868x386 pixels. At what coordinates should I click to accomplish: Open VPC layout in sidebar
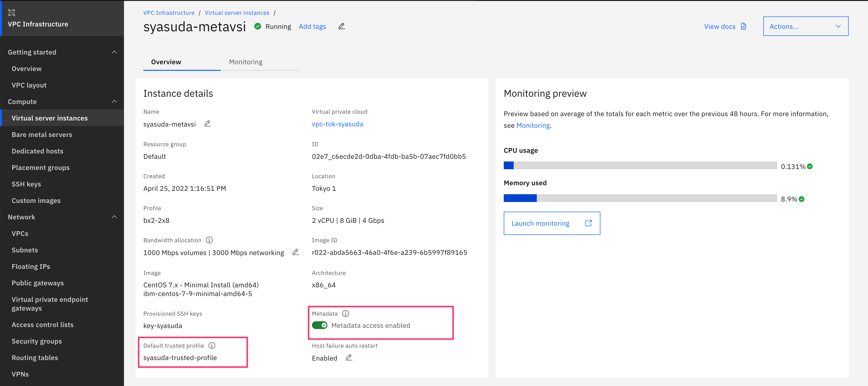coord(29,85)
